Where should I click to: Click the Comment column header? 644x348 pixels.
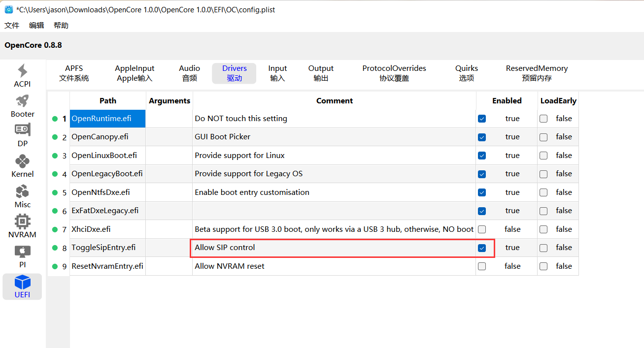(x=334, y=100)
